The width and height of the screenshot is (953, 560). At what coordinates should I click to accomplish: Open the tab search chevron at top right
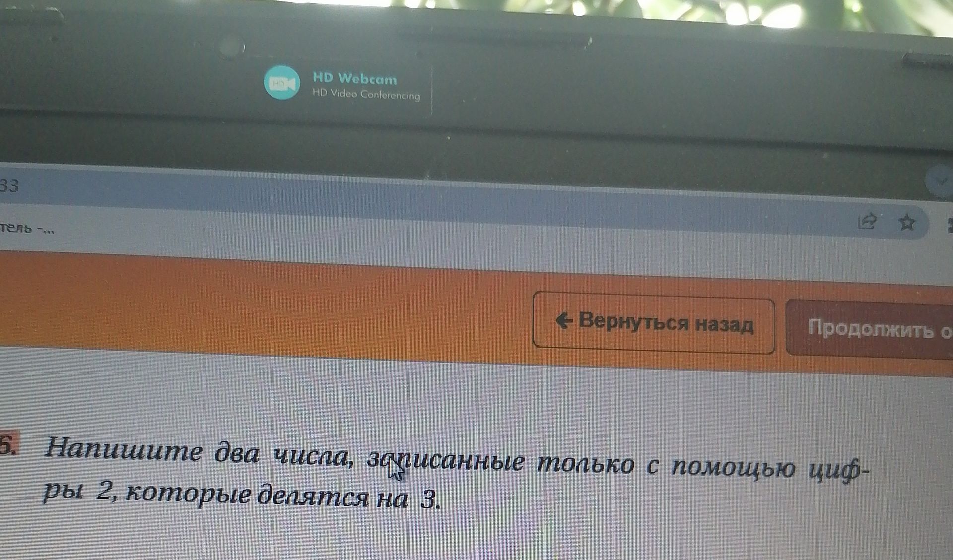(941, 182)
